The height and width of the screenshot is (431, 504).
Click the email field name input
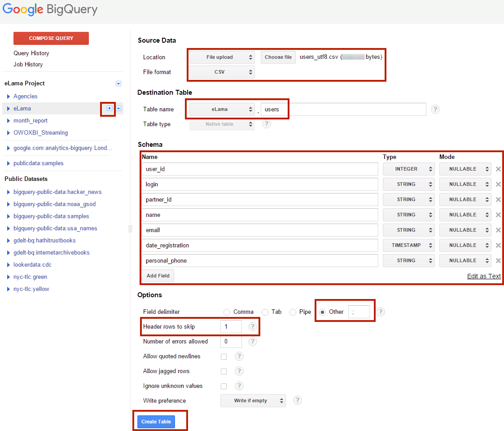tap(260, 230)
